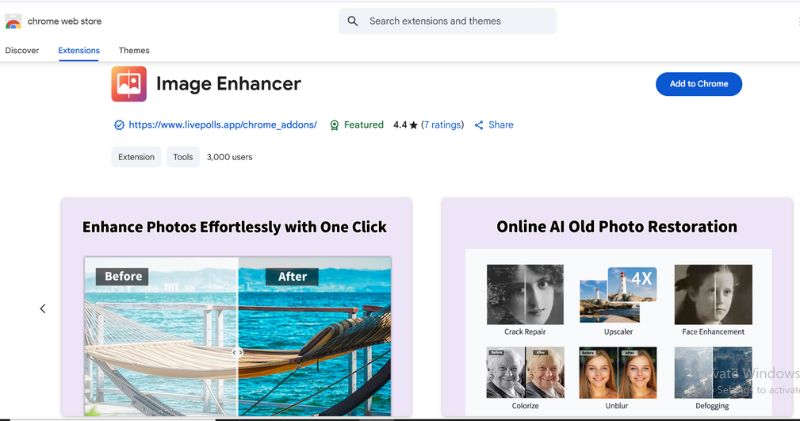This screenshot has width=800, height=421.
Task: Click the before/after slider handle on hammock image
Action: 237,352
